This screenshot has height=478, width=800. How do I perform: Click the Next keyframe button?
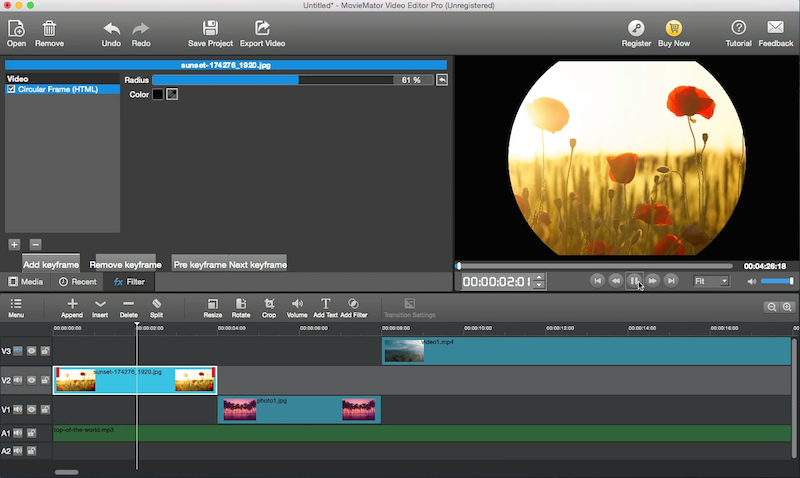pyautogui.click(x=259, y=265)
